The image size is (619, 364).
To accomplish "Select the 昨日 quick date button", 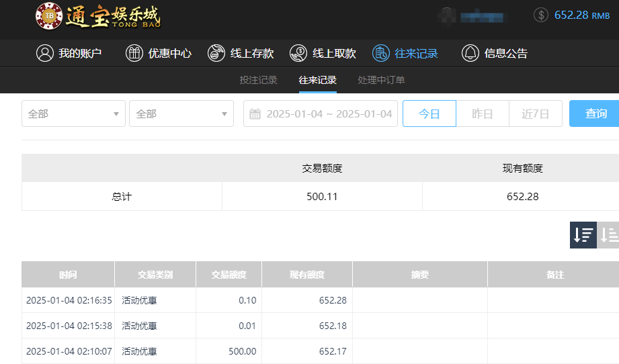I will click(482, 114).
